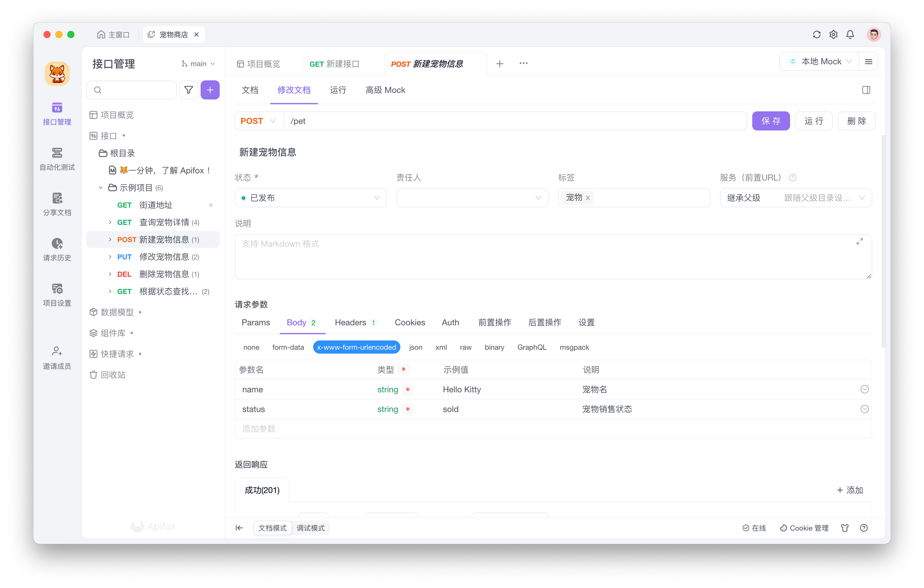This screenshot has height=588, width=924.
Task: Open the notification bell
Action: [850, 34]
